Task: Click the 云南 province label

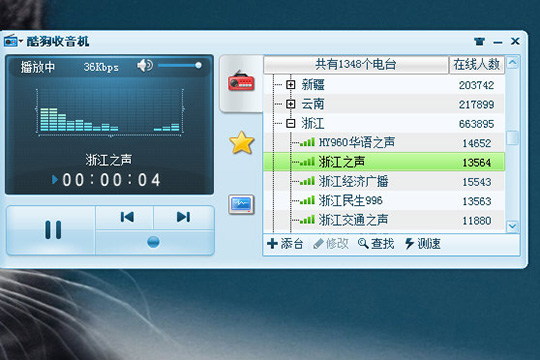Action: click(313, 104)
